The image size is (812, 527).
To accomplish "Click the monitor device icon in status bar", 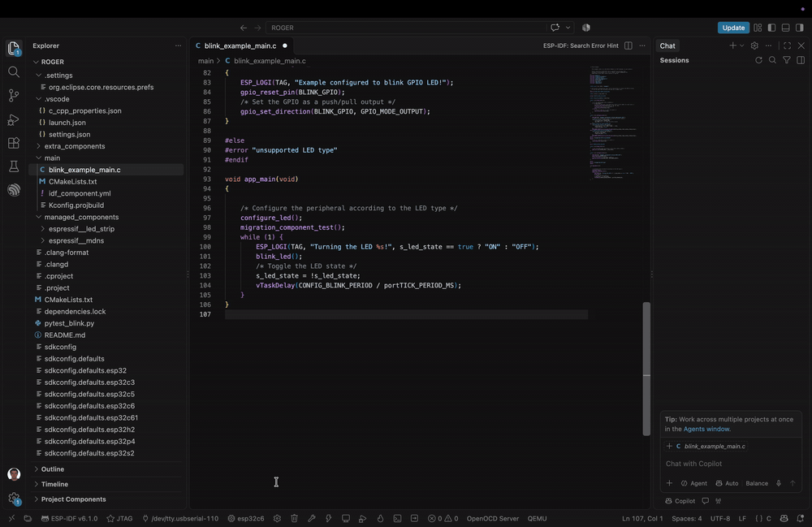I will click(345, 518).
